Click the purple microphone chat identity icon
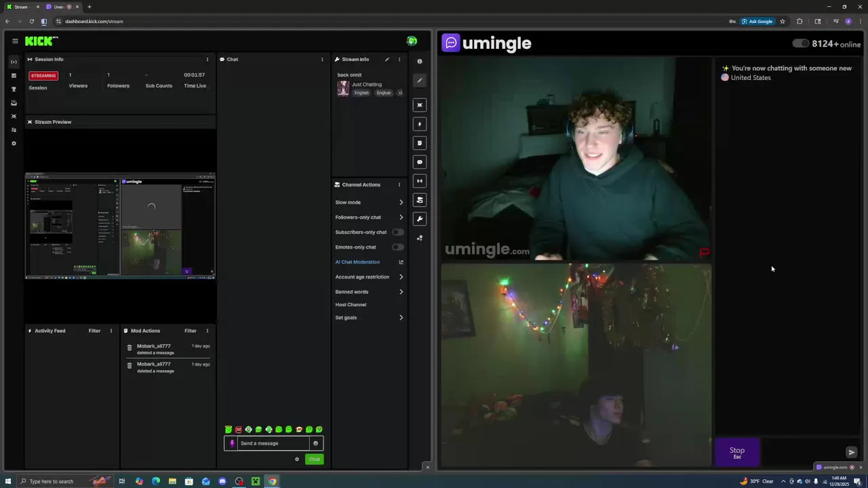Viewport: 868px width, 488px height. point(232,443)
